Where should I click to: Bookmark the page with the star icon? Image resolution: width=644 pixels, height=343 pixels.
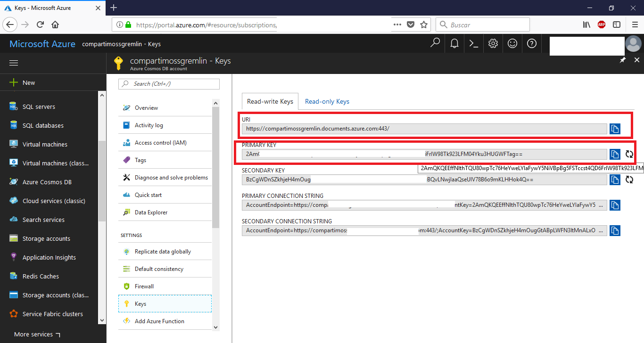(424, 24)
